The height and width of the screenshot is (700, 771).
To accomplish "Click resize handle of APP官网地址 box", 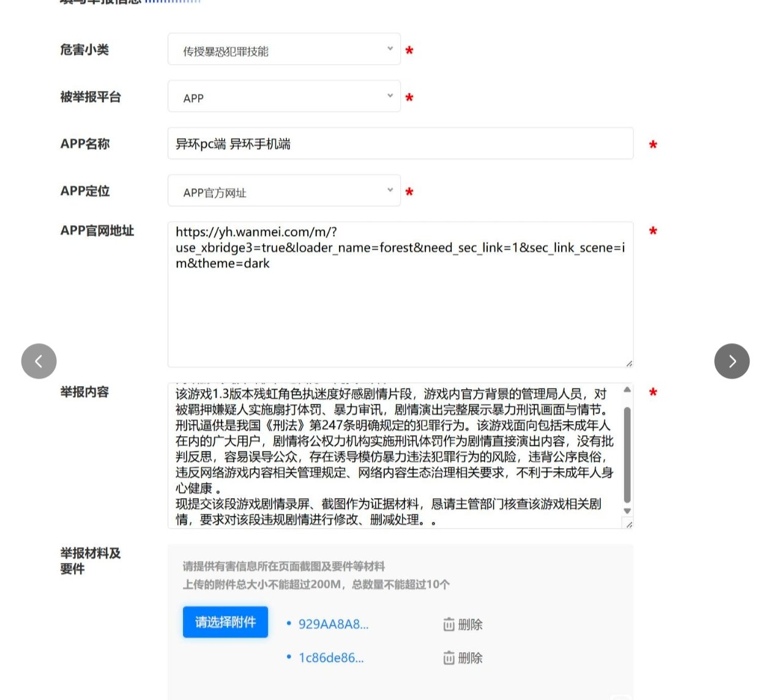I will point(628,363).
